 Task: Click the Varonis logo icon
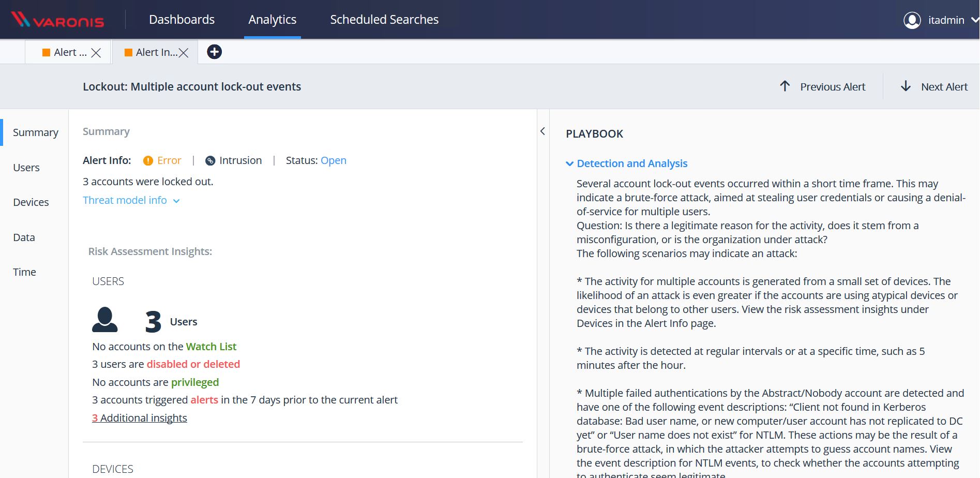(x=21, y=19)
